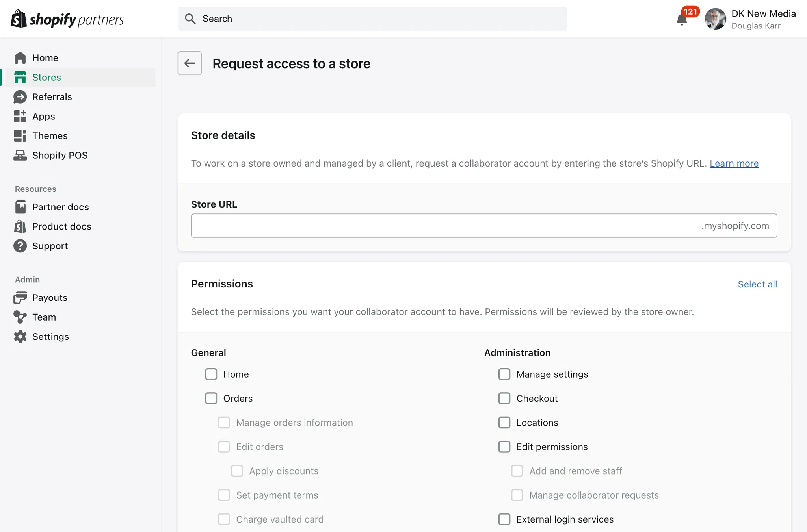Click the Settings gear icon in sidebar
This screenshot has width=807, height=532.
click(x=20, y=337)
